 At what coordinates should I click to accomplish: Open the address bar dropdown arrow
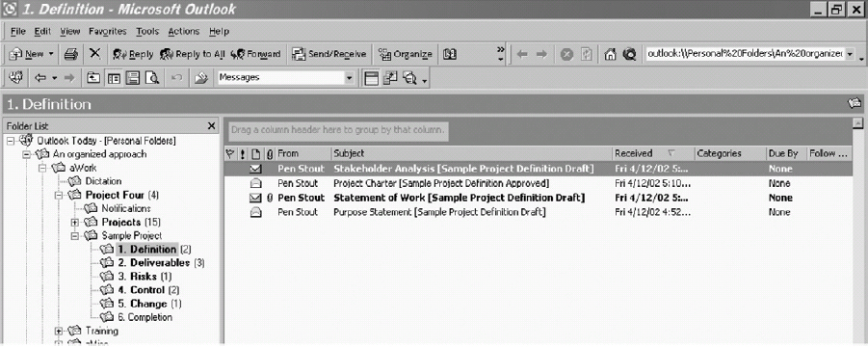click(849, 55)
